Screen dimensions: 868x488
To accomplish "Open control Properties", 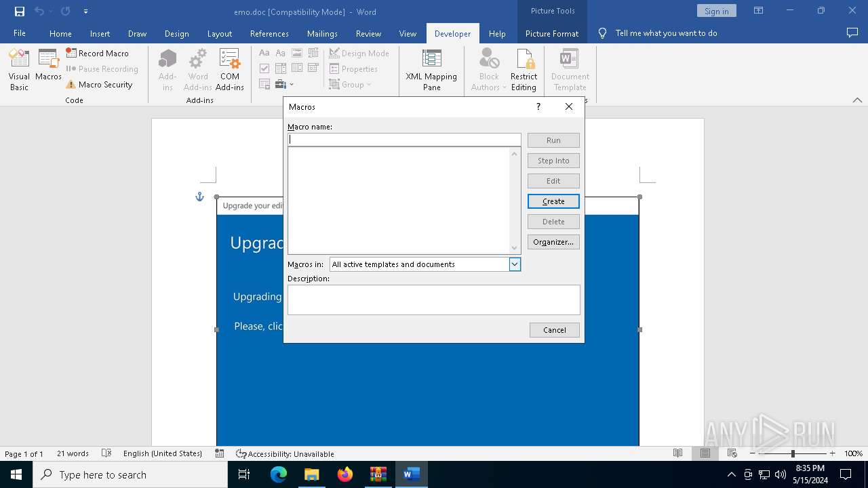I will [354, 68].
